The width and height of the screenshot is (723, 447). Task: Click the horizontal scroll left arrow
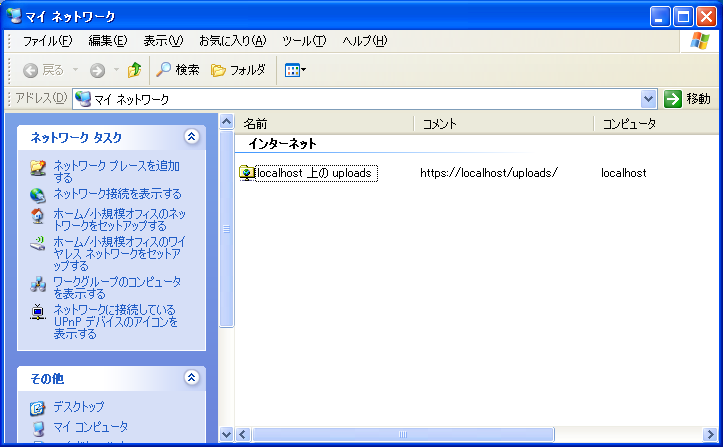click(243, 435)
